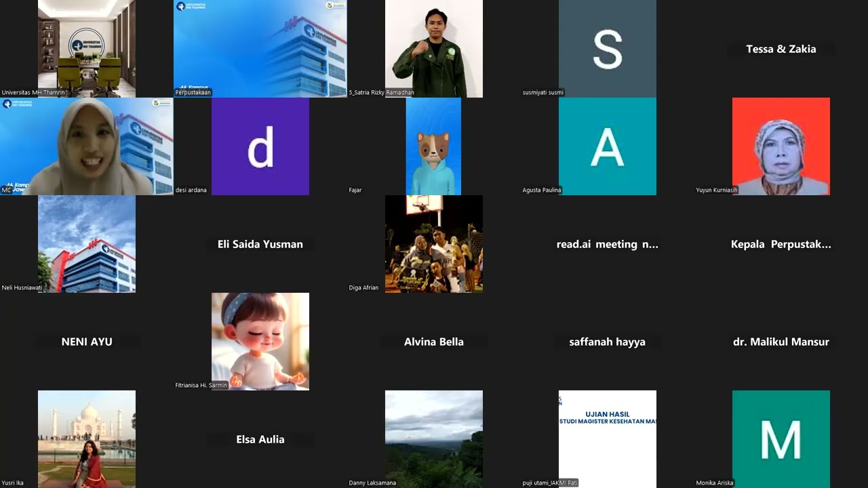Click the 'Fajar' name label
The height and width of the screenshot is (488, 868).
click(355, 190)
